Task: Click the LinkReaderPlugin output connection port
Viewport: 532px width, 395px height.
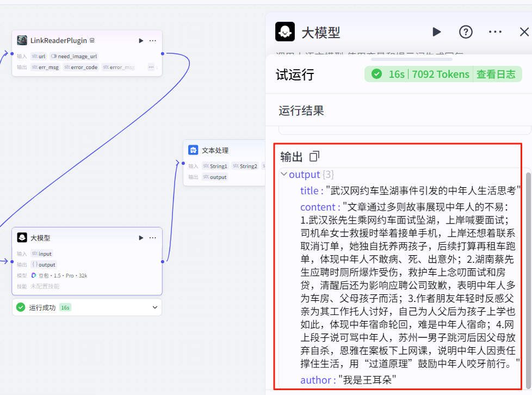Action: click(x=163, y=54)
